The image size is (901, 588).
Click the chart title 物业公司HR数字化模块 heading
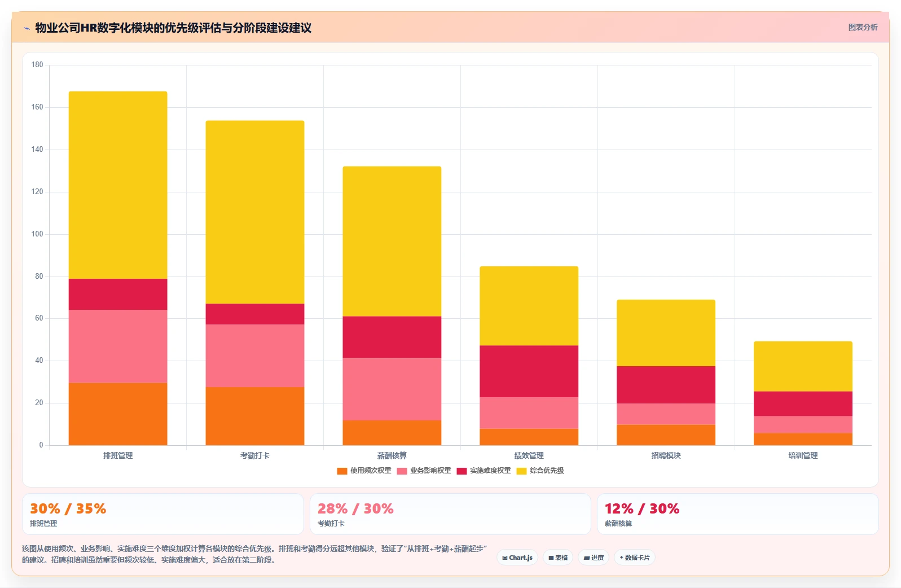pos(173,28)
